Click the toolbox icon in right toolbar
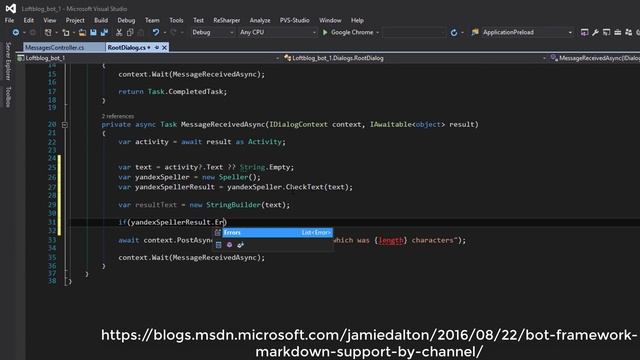 [x=618, y=32]
